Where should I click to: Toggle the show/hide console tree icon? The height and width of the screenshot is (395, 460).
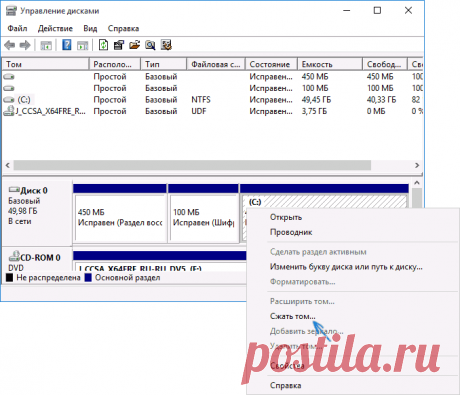pyautogui.click(x=46, y=45)
